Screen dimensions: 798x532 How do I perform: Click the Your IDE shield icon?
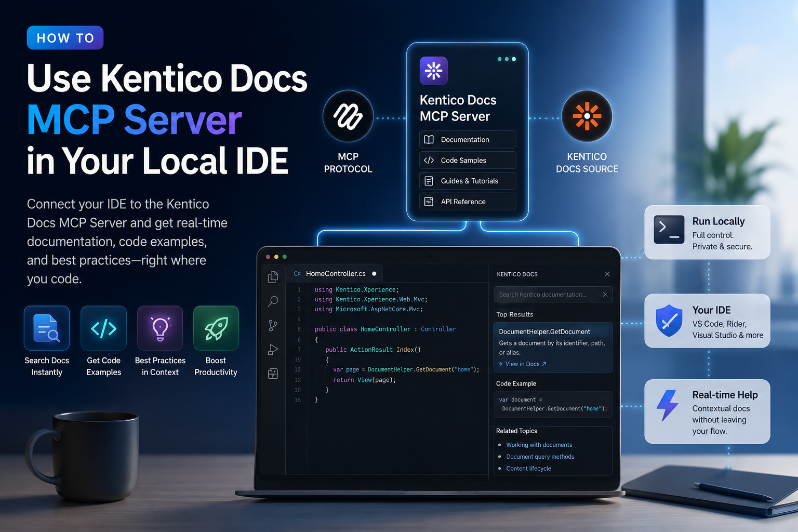click(x=669, y=321)
